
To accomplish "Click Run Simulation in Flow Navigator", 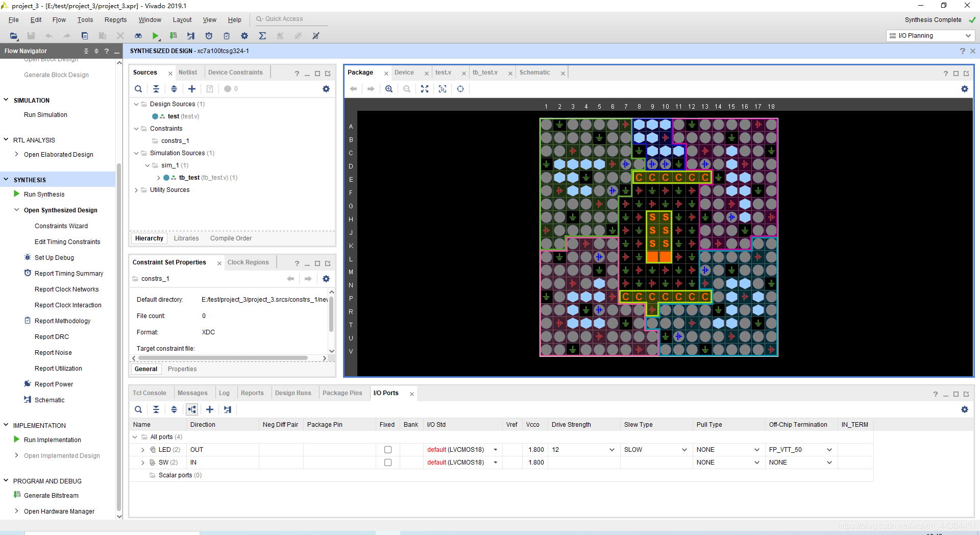I will coord(45,115).
